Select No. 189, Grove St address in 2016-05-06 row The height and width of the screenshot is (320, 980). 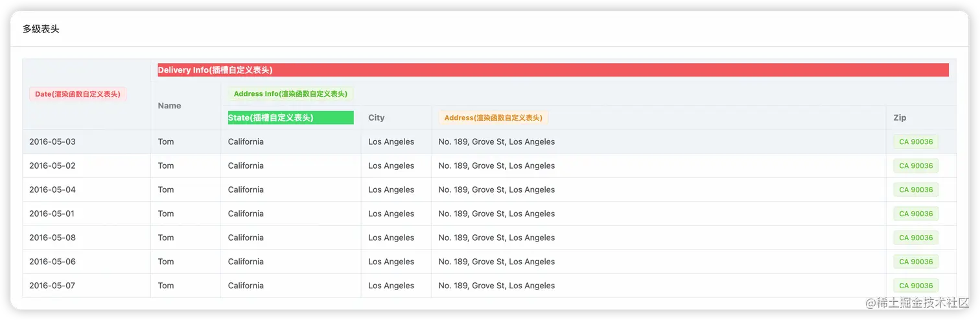pos(496,262)
